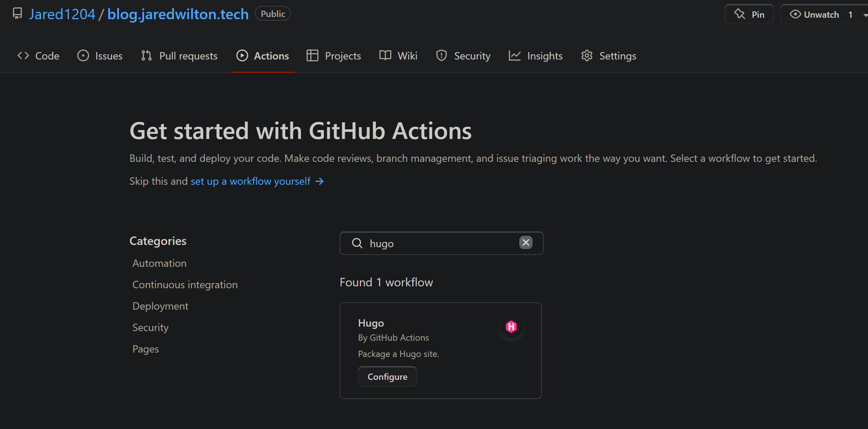Viewport: 868px width, 429px height.
Task: Click the repository book icon
Action: click(17, 13)
